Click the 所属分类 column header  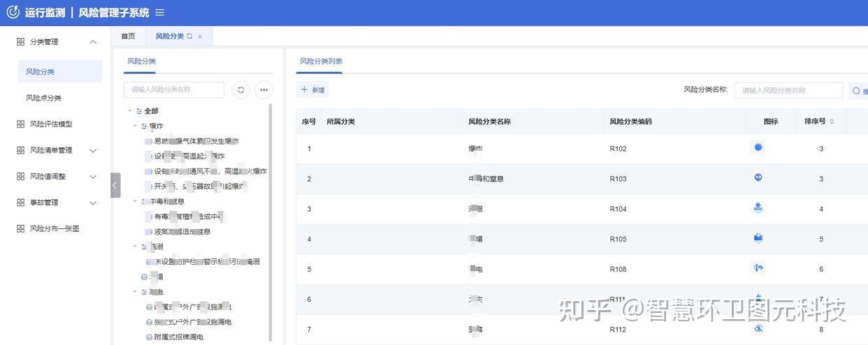[341, 122]
